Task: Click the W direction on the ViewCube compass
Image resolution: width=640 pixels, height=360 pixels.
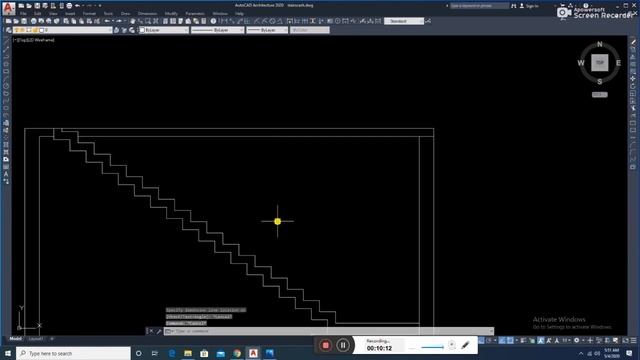Action: (x=581, y=63)
